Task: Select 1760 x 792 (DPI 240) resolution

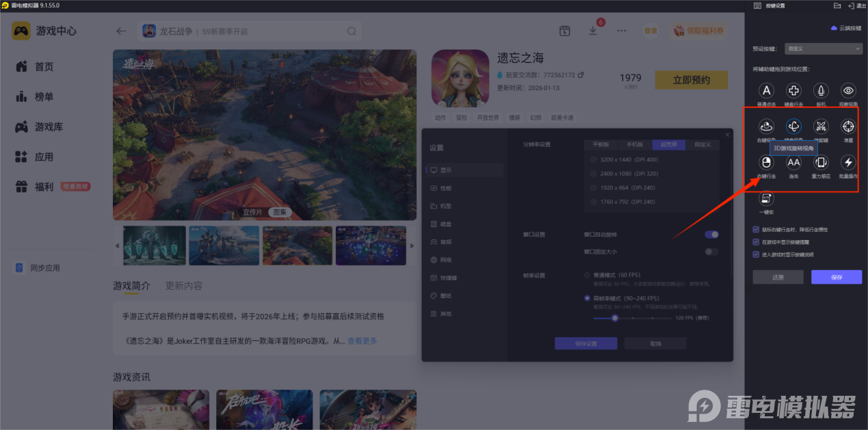Action: (x=593, y=202)
